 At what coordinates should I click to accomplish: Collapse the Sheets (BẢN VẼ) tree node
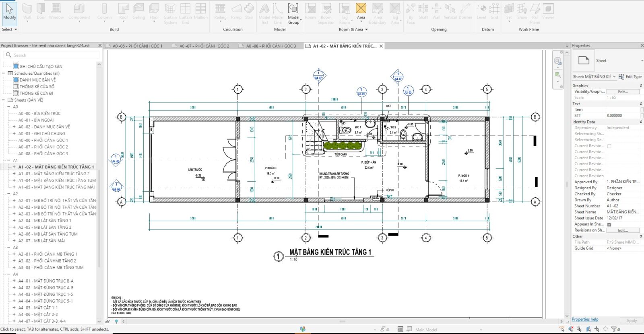4,100
